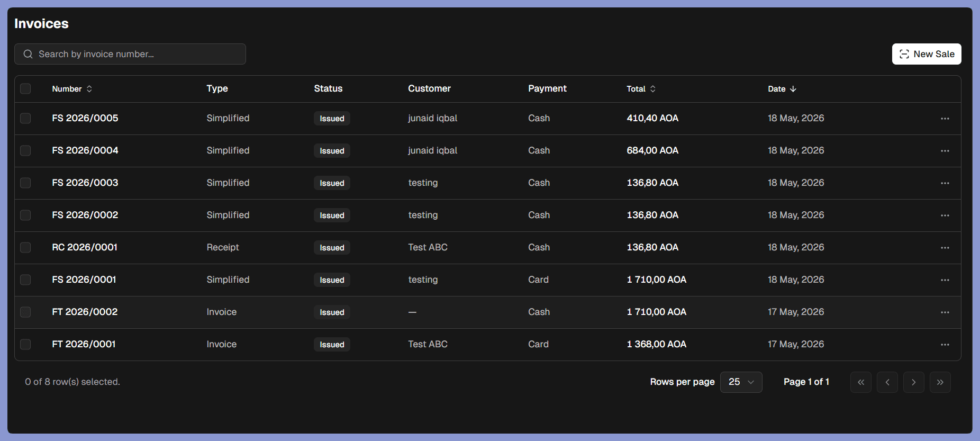
Task: Click the 0 of 8 rows selected text
Action: click(x=72, y=382)
